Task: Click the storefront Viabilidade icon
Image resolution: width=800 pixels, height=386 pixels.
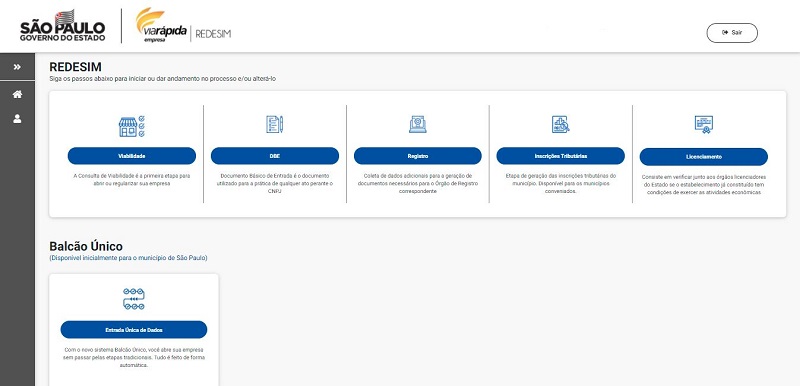Action: [x=132, y=126]
